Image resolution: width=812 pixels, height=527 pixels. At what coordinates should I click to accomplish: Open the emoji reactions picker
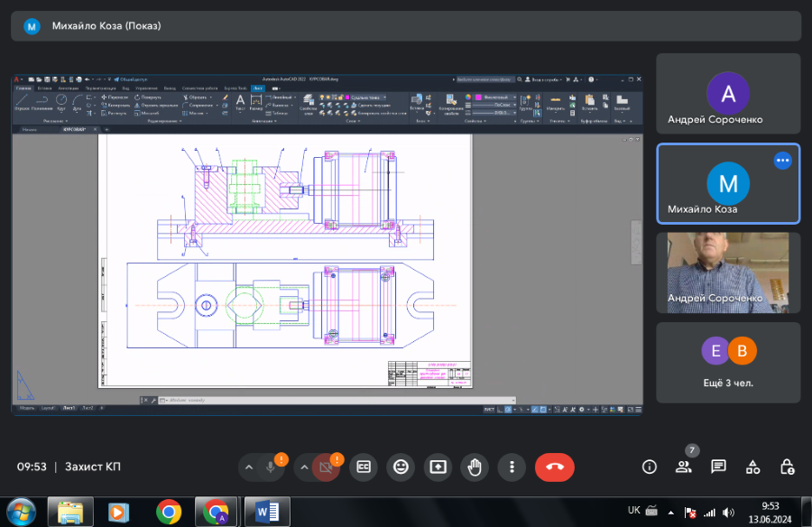401,467
